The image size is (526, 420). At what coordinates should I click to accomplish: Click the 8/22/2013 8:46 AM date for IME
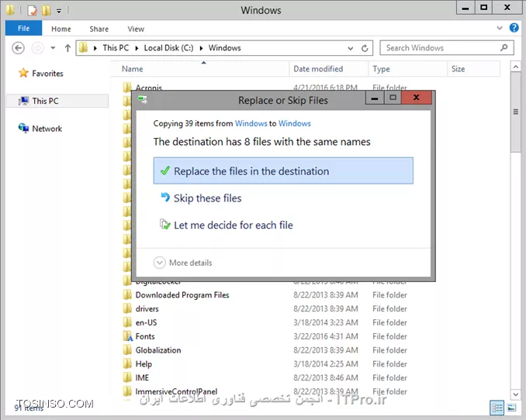tap(325, 377)
